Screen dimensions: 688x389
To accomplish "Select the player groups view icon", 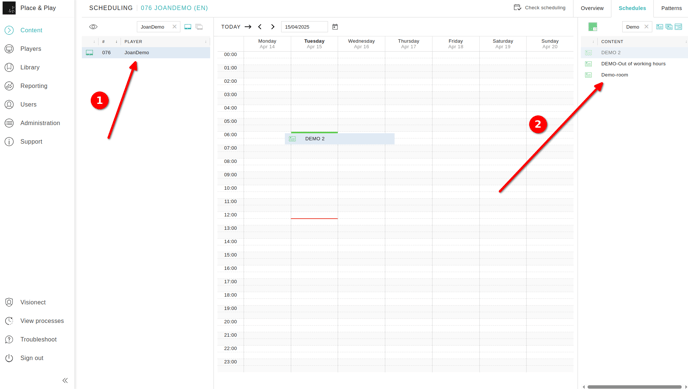I will pos(199,27).
